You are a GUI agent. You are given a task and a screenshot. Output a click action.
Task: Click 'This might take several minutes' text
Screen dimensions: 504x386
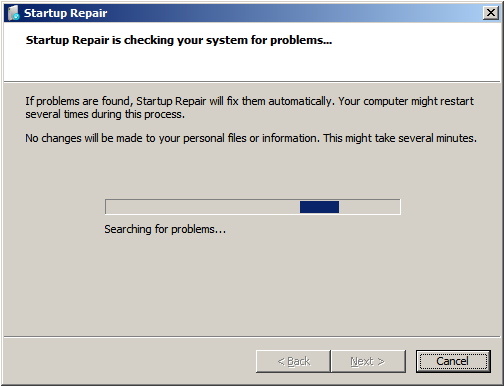[x=400, y=138]
